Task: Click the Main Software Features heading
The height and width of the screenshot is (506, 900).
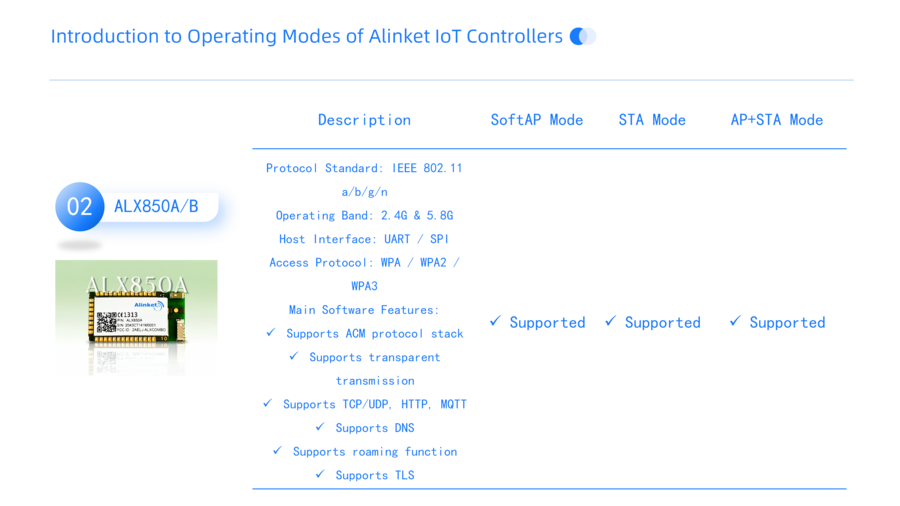Action: point(364,310)
